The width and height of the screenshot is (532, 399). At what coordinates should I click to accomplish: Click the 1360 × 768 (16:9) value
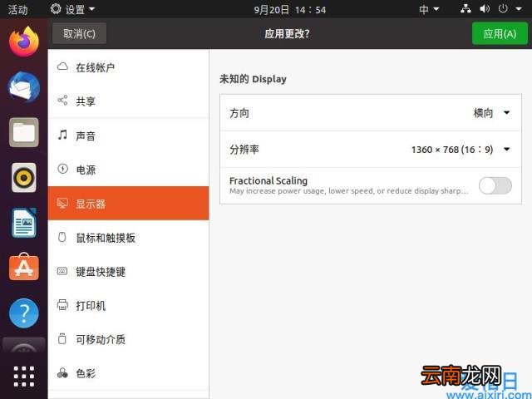point(452,150)
